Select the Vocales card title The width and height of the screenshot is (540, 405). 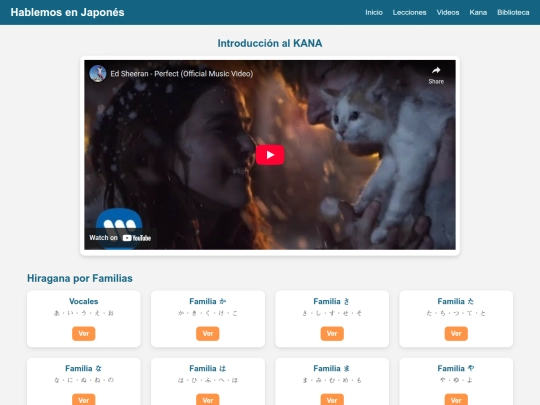tap(84, 301)
